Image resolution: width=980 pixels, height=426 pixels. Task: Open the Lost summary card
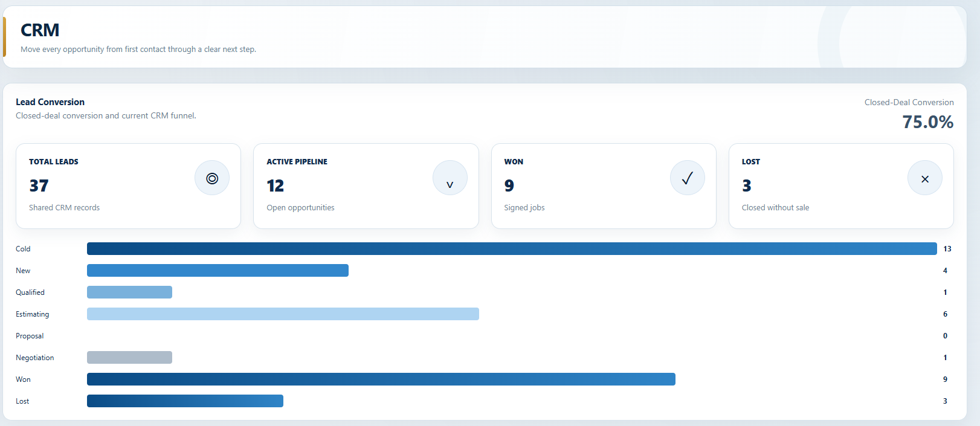click(x=841, y=186)
